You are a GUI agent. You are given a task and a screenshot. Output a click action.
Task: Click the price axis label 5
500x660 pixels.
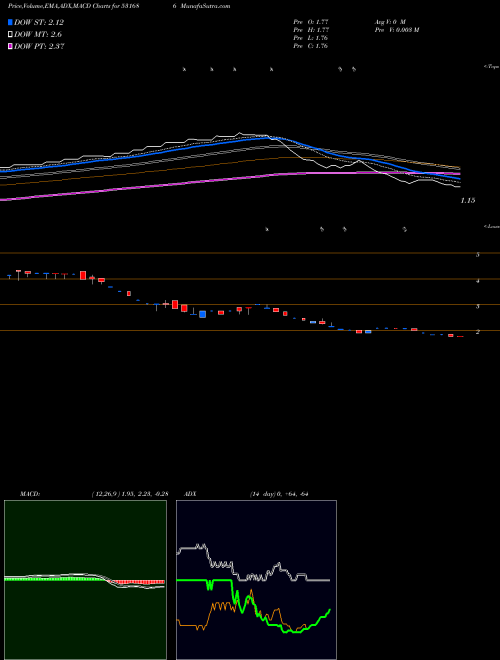click(478, 255)
